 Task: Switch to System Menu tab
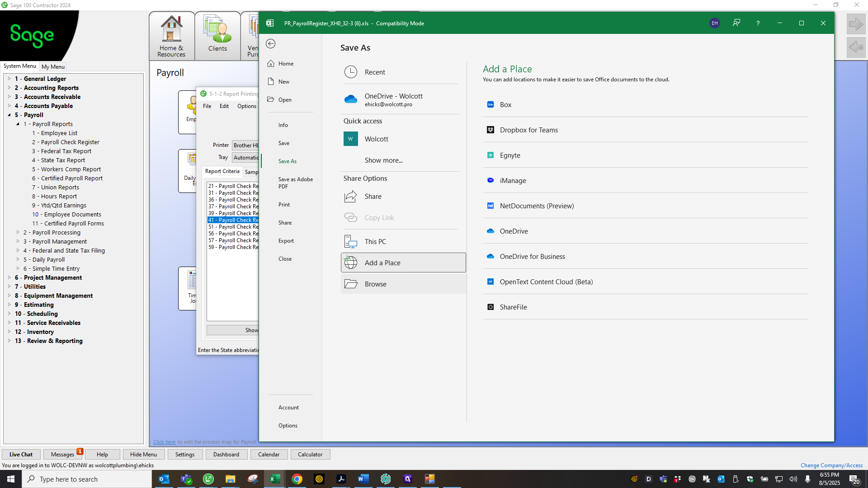pyautogui.click(x=19, y=66)
